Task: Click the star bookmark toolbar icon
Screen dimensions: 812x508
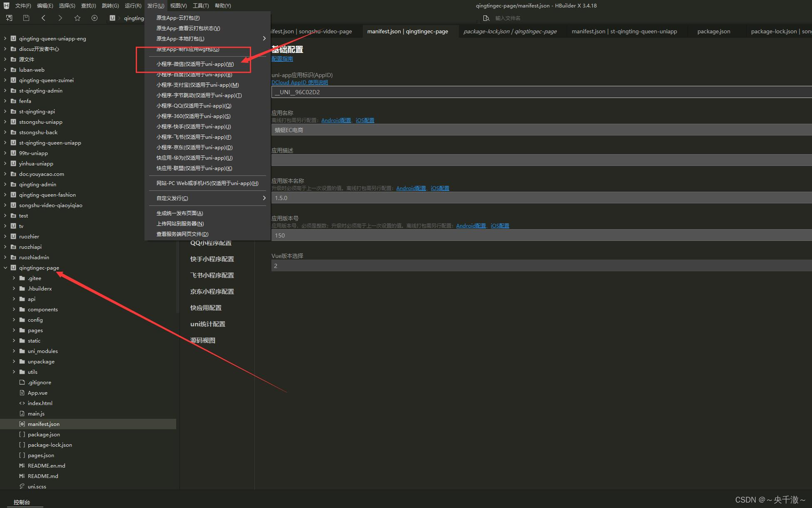Action: (77, 18)
